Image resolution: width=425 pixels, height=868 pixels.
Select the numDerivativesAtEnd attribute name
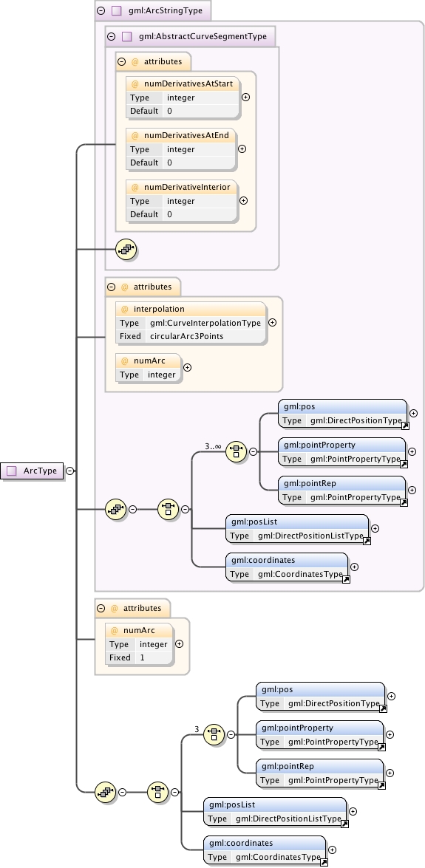click(186, 136)
